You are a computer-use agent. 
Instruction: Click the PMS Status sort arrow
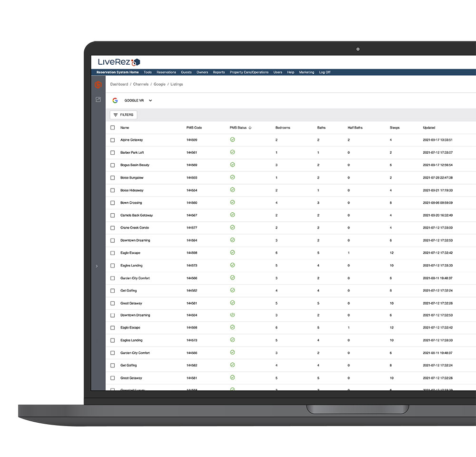(x=250, y=128)
